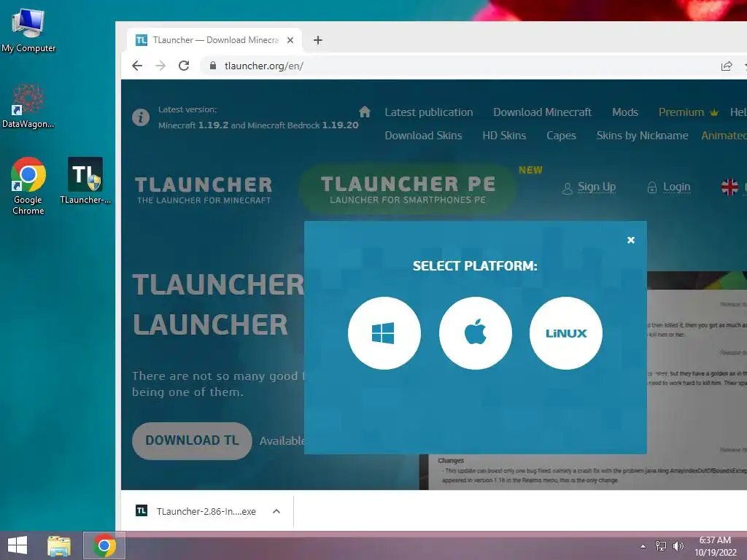This screenshot has height=560, width=747.
Task: Select the Windows platform icon
Action: 384,332
